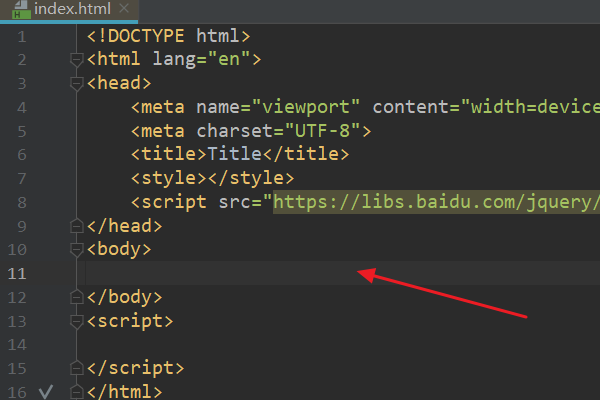Viewport: 600px width, 400px height.
Task: Toggle fold marker at closing head tag
Action: click(77, 226)
